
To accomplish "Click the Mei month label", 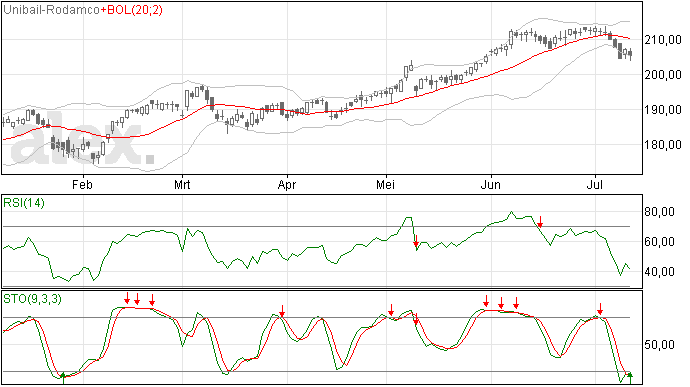I will pyautogui.click(x=385, y=184).
